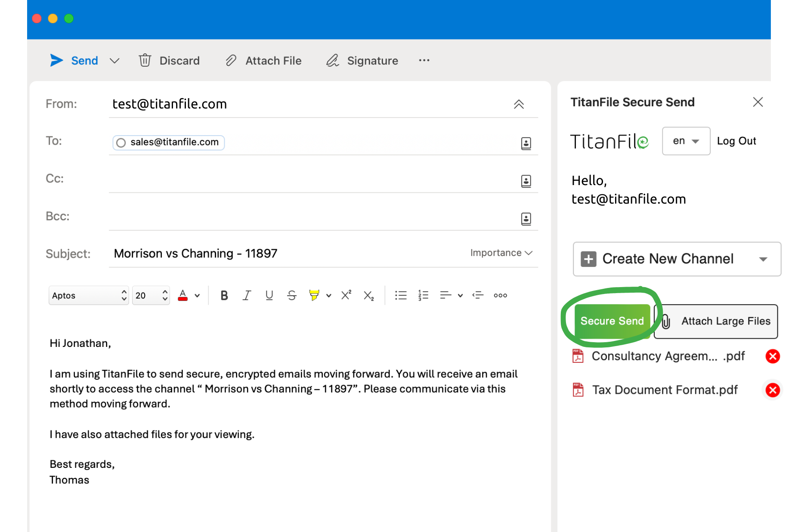Apply red font color
Image resolution: width=798 pixels, height=532 pixels.
(x=183, y=295)
